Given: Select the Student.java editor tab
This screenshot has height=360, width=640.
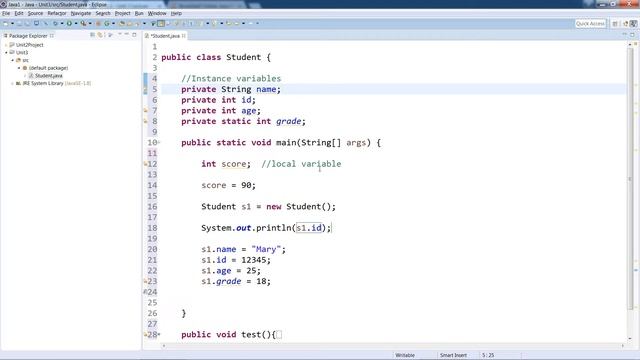Looking at the screenshot, I should point(165,36).
